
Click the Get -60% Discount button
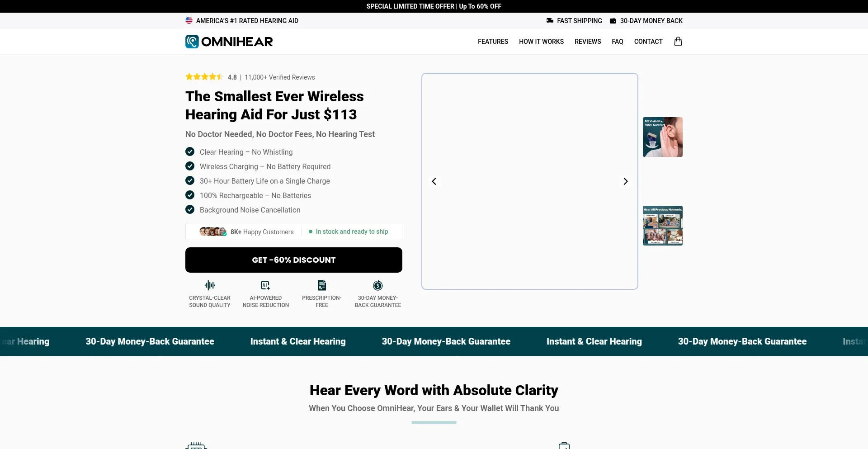[x=294, y=260]
